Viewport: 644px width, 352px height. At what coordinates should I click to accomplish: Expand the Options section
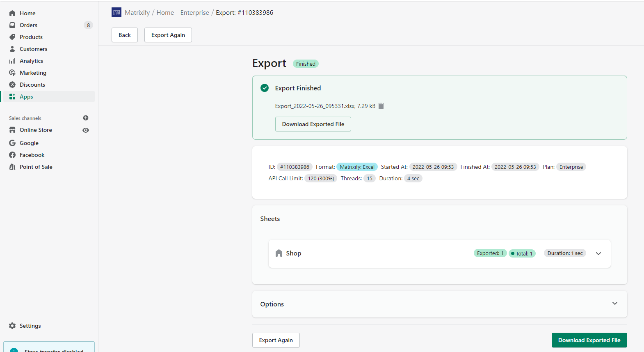(x=614, y=304)
